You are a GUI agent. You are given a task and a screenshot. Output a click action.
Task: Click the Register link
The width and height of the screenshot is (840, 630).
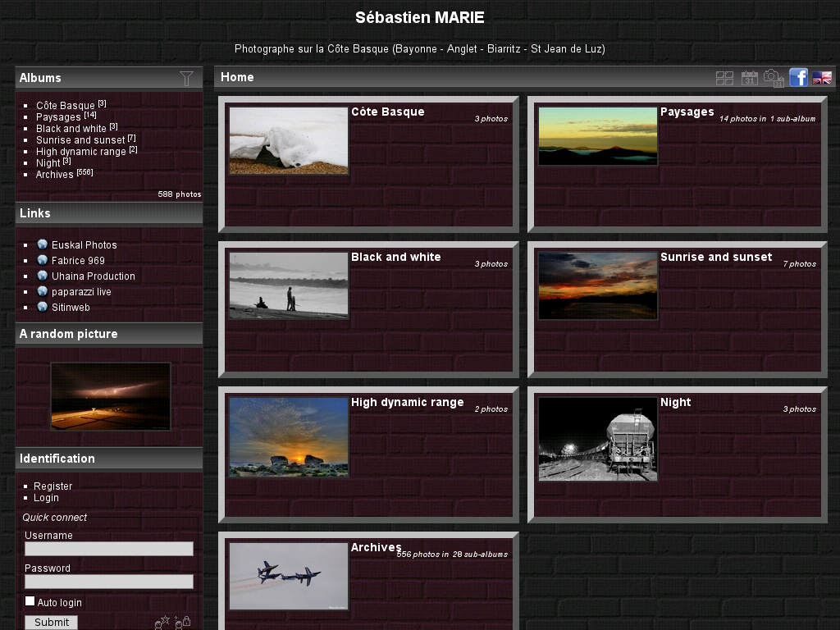click(x=52, y=486)
